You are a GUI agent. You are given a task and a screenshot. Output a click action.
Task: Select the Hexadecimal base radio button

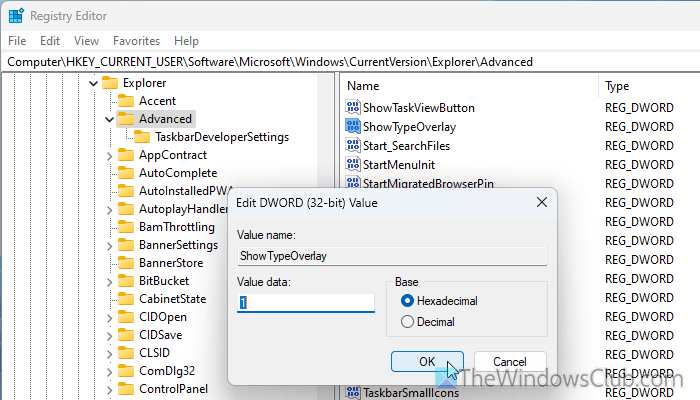(x=407, y=301)
